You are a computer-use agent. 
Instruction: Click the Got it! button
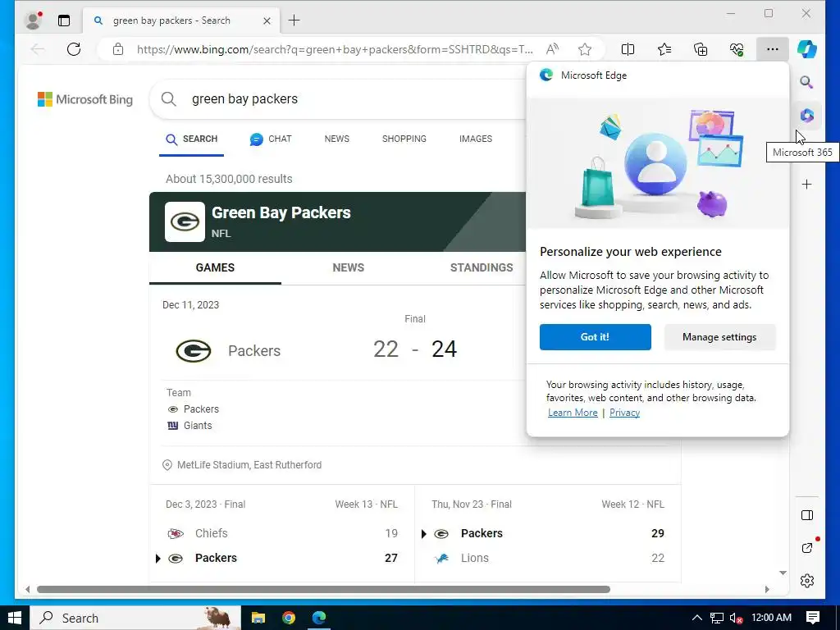(x=596, y=337)
